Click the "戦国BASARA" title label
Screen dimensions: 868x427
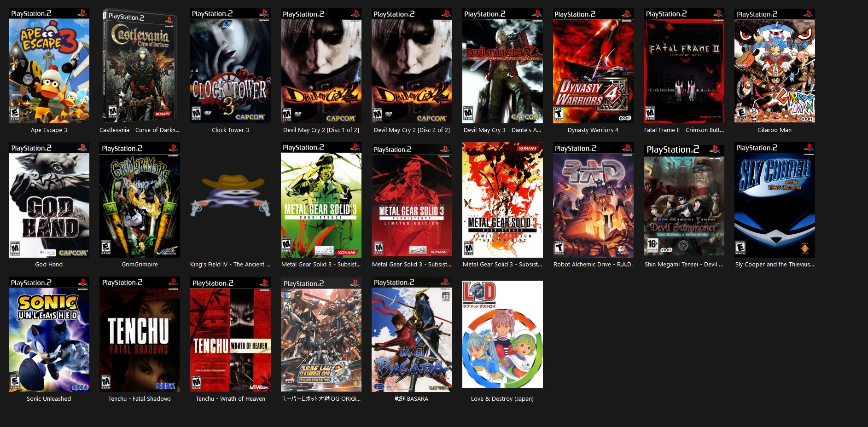(412, 399)
